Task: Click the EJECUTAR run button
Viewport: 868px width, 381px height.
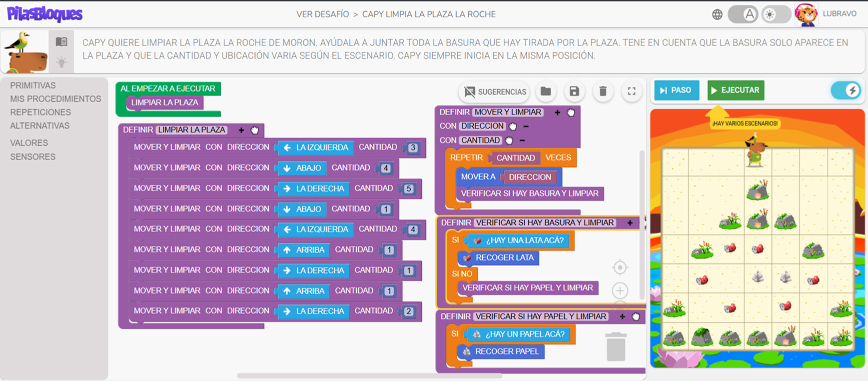Action: coord(736,90)
